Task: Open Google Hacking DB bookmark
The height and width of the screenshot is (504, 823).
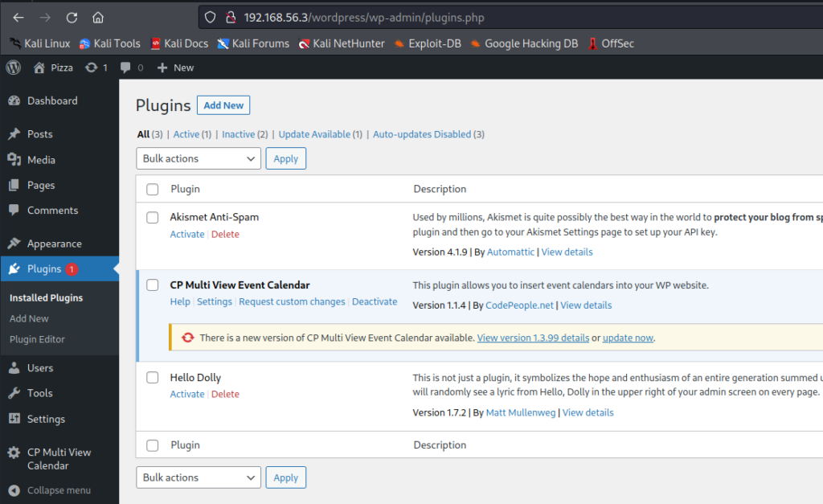Action: coord(524,43)
